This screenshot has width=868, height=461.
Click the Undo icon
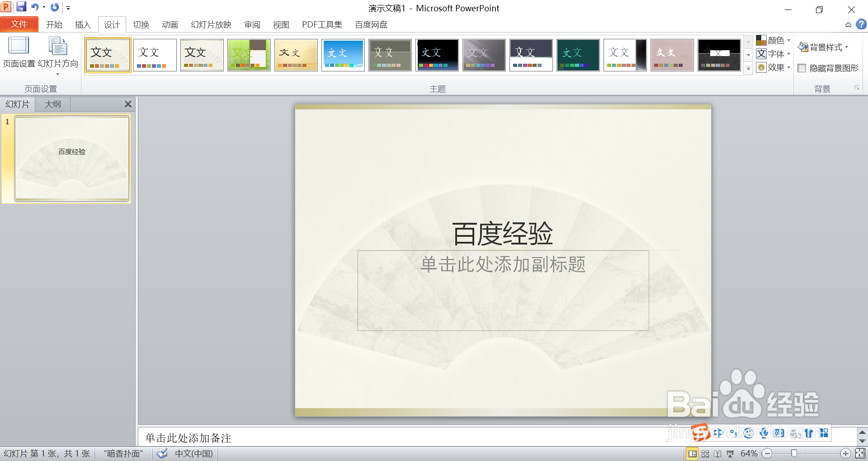pyautogui.click(x=35, y=7)
